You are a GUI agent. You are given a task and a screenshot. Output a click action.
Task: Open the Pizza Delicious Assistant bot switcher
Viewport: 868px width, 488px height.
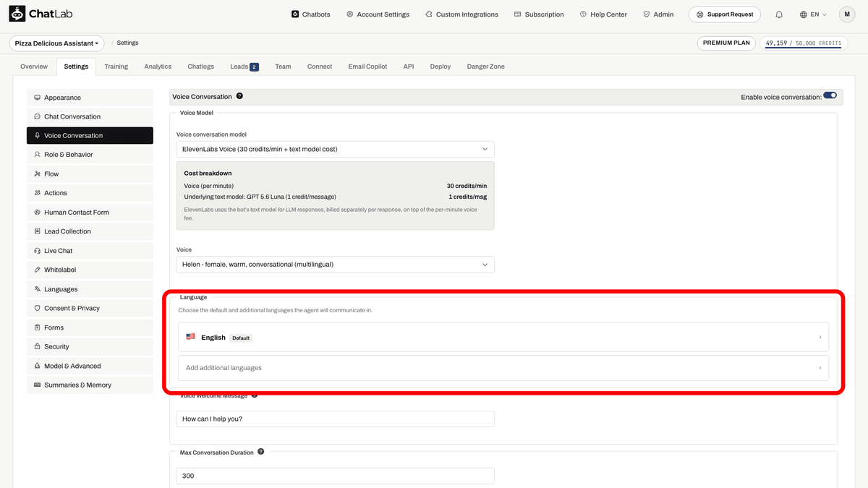pyautogui.click(x=57, y=43)
